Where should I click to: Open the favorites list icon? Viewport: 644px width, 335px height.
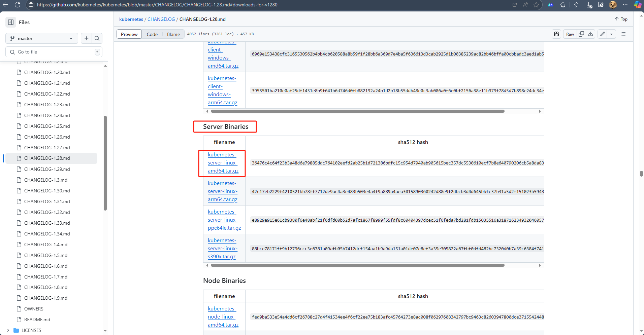click(x=577, y=5)
